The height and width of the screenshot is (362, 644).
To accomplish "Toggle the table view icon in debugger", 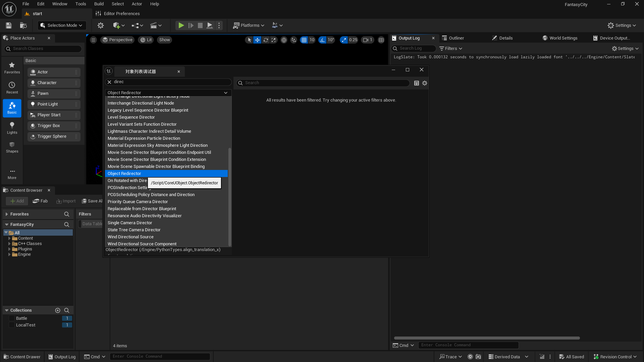I will (417, 83).
